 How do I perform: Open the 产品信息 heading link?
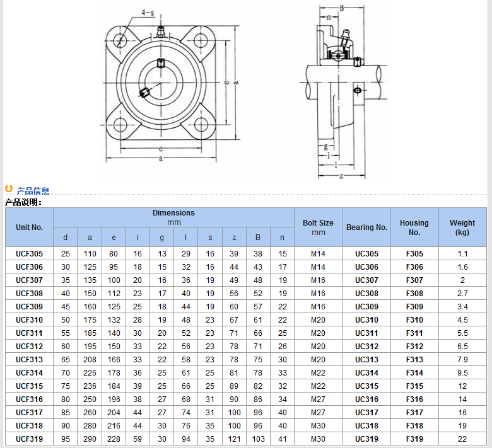[x=33, y=191]
